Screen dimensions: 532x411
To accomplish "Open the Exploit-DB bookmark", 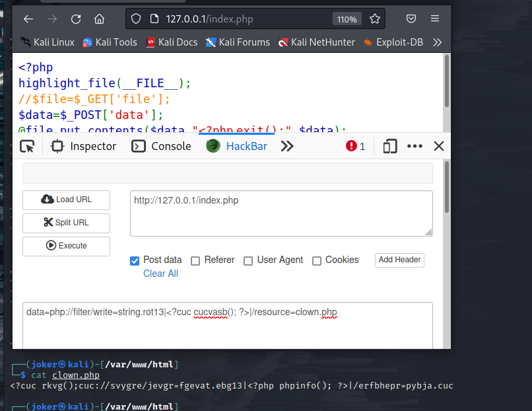I will click(x=393, y=42).
